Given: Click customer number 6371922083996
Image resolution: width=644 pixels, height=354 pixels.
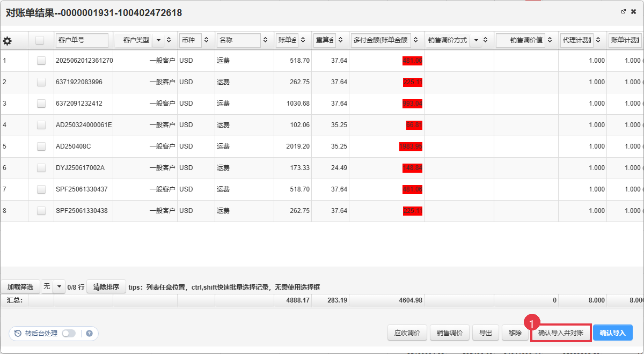Looking at the screenshot, I should [79, 82].
